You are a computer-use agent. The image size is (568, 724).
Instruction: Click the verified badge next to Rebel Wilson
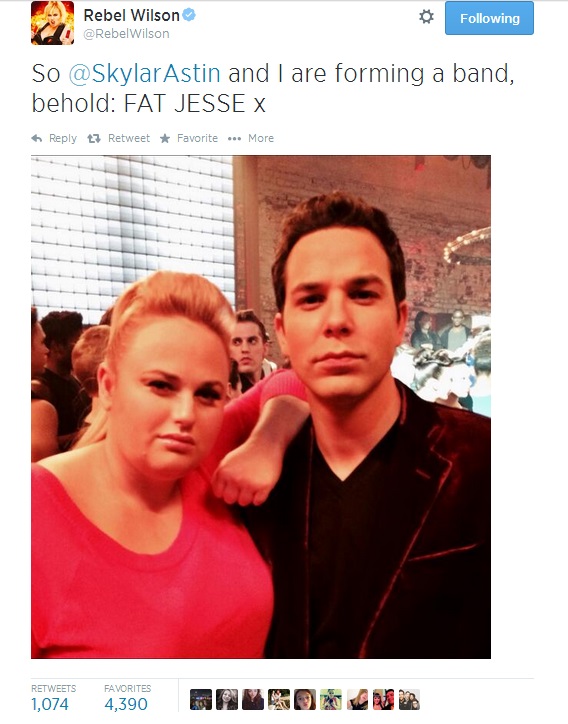click(189, 15)
